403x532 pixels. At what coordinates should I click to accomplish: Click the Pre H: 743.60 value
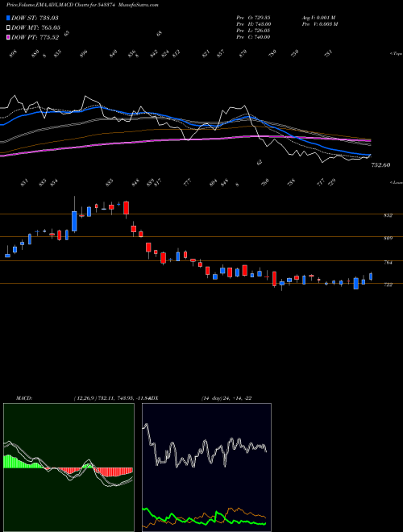click(253, 24)
